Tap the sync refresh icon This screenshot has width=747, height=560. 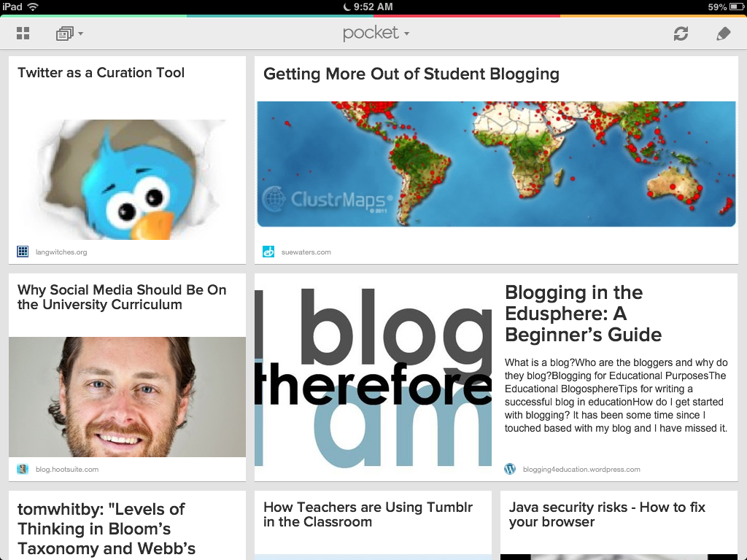click(681, 34)
